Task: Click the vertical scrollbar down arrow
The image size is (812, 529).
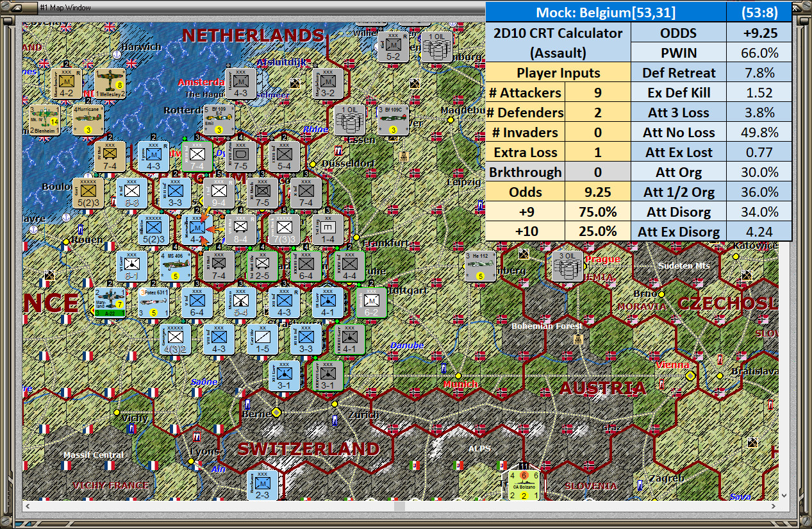Action: tap(784, 495)
